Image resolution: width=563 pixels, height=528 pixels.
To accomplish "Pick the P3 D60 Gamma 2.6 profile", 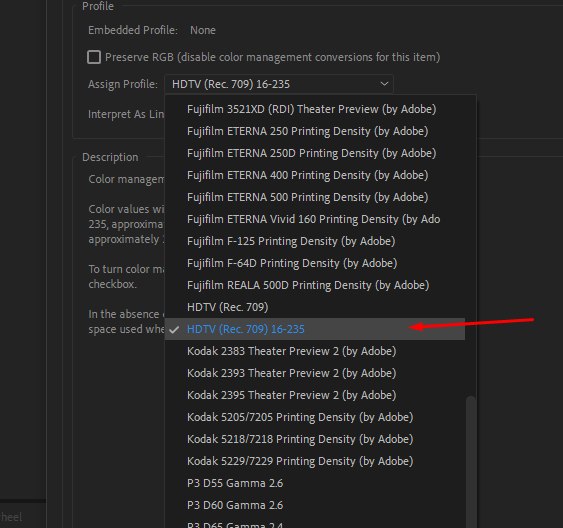I will (x=315, y=505).
